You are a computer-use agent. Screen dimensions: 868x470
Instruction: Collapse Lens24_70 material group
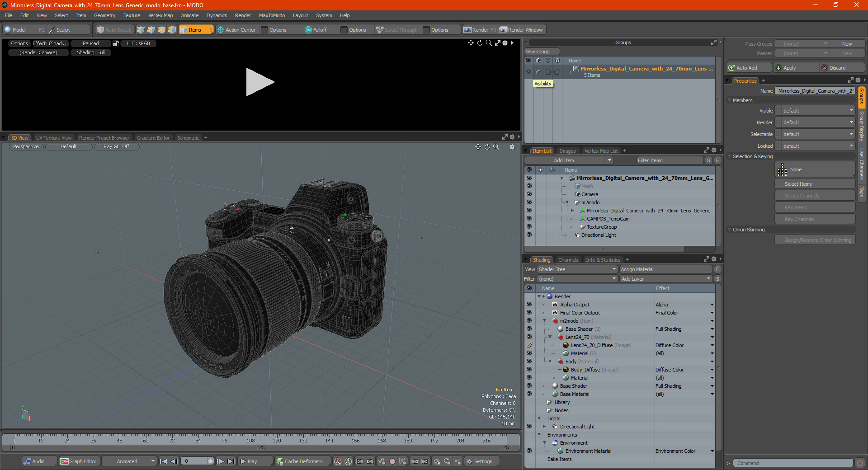point(550,337)
